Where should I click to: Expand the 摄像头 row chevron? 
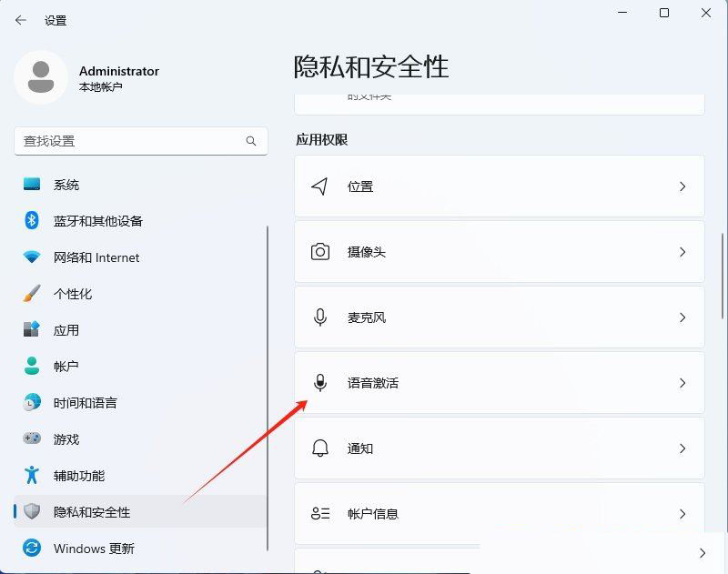(682, 252)
